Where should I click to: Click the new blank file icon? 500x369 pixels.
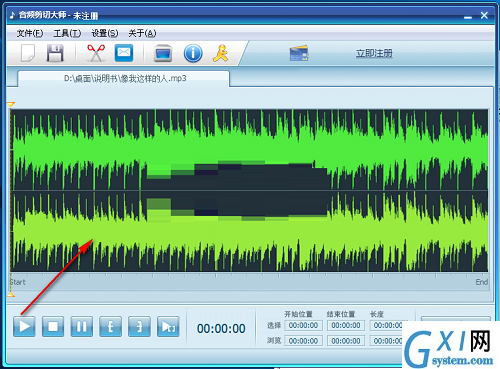(x=28, y=53)
